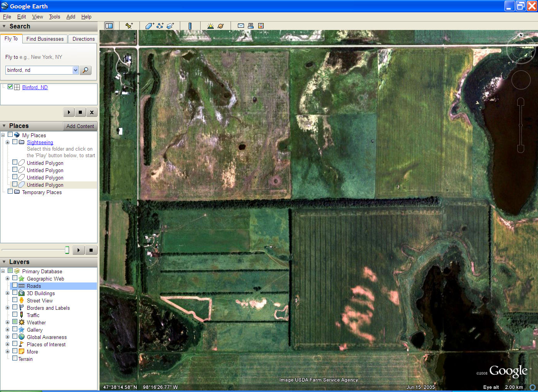Click the Traffic layer icon
538x392 pixels.
(22, 315)
